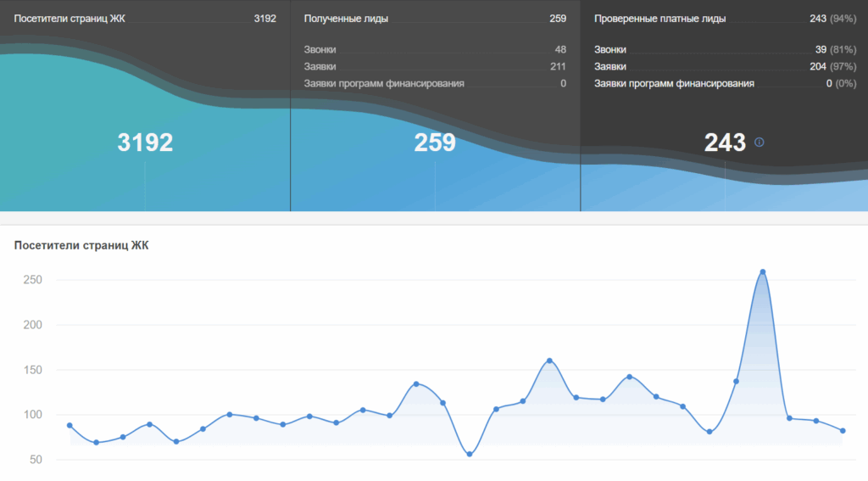Select the first data point on the chart
Screen dimensions: 868x481
(70, 425)
